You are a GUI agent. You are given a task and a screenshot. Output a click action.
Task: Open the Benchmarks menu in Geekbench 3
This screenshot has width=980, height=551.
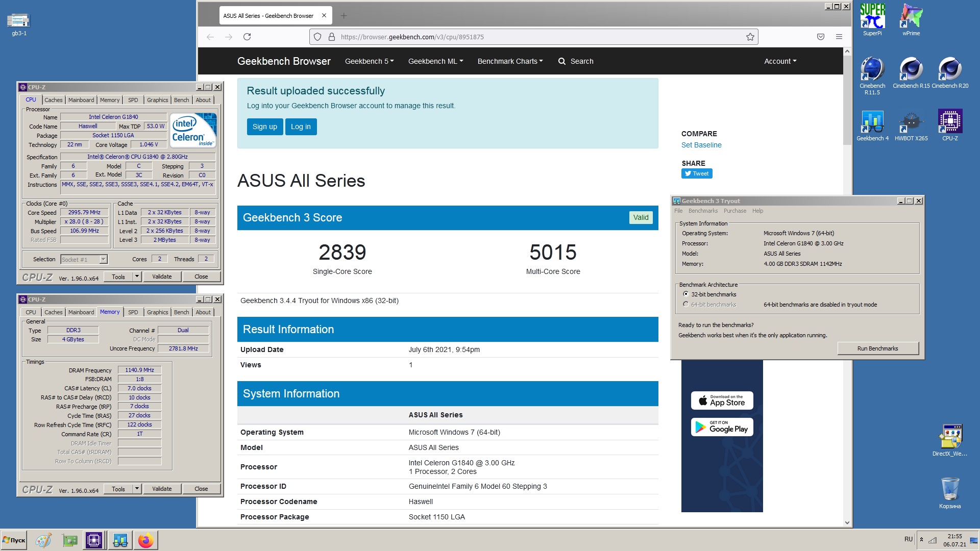coord(703,211)
